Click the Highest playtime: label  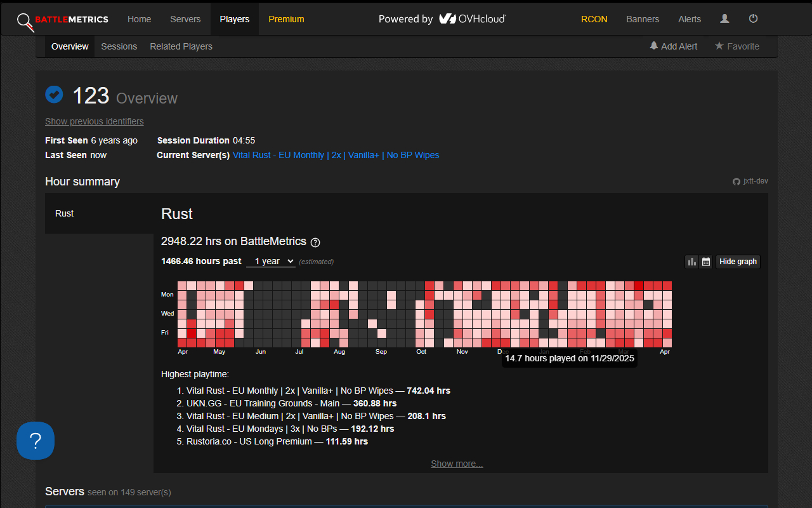[195, 375]
